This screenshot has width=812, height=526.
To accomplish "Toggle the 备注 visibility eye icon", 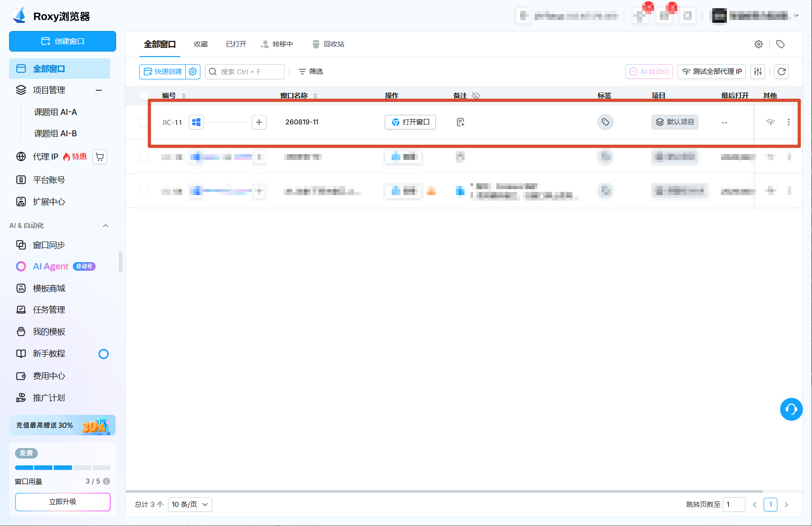I will tap(476, 96).
